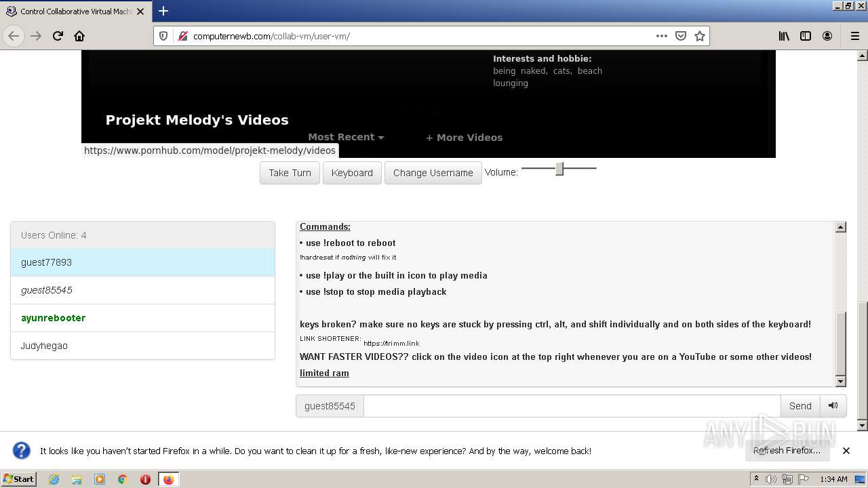Open network status tray icon
868x488 pixels.
[x=787, y=479]
